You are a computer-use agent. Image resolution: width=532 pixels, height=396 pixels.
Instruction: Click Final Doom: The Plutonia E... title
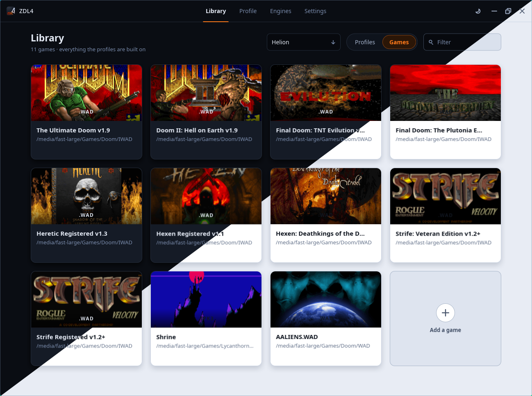point(439,130)
